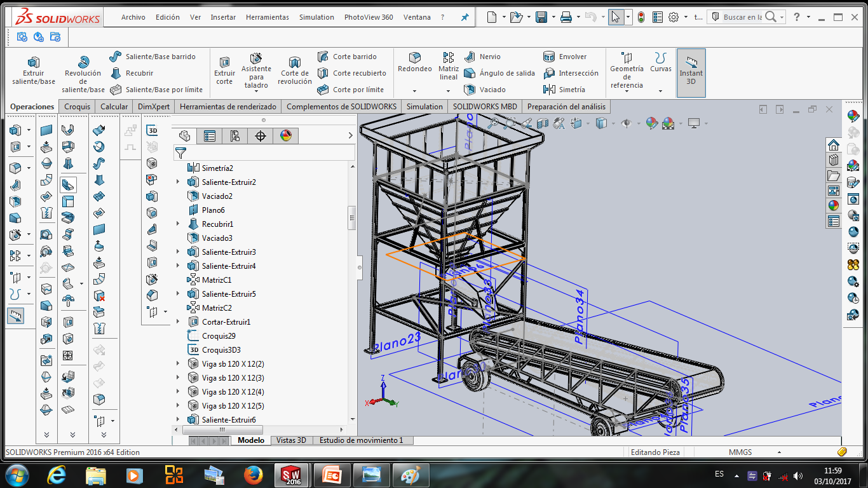Select Simetría mirror tool
The height and width of the screenshot is (488, 868).
point(564,90)
